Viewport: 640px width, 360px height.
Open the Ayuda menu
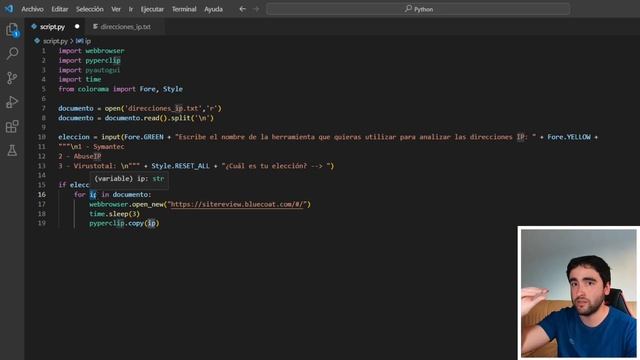click(213, 9)
